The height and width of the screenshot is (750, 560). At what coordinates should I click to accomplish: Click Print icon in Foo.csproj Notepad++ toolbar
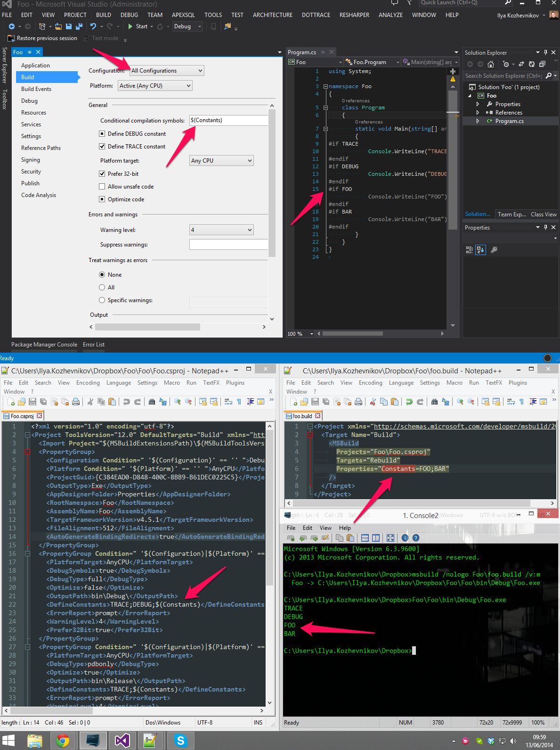76,402
